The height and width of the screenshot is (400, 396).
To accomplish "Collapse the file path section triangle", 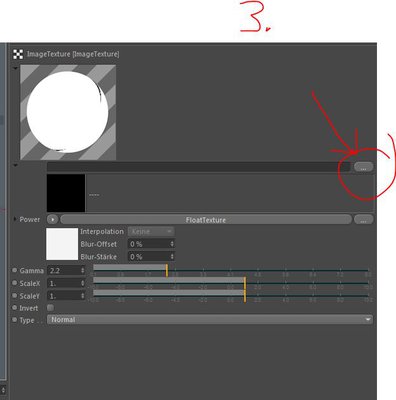I will coord(15,165).
